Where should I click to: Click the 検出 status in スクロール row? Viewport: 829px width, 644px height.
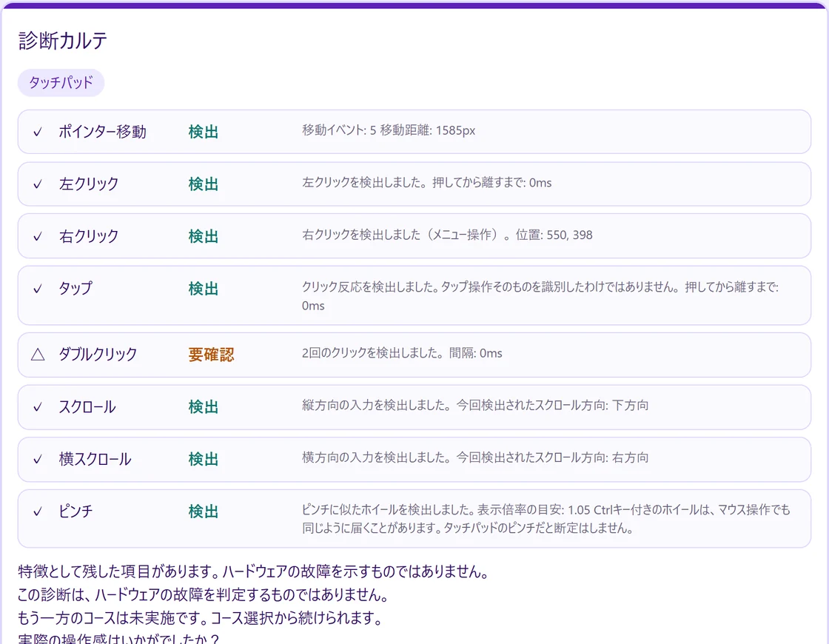point(204,407)
